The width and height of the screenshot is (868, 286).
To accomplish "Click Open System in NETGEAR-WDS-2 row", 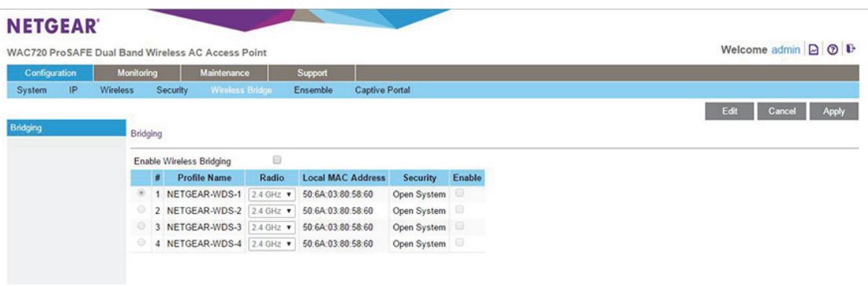I will click(x=419, y=211).
